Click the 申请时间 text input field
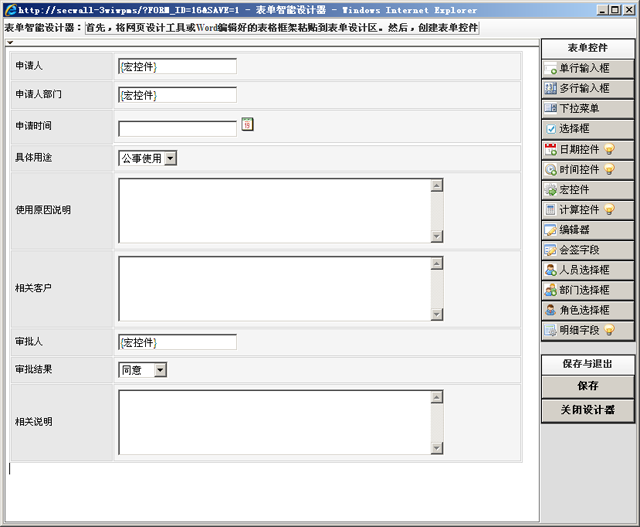The height and width of the screenshot is (527, 640). coord(177,128)
